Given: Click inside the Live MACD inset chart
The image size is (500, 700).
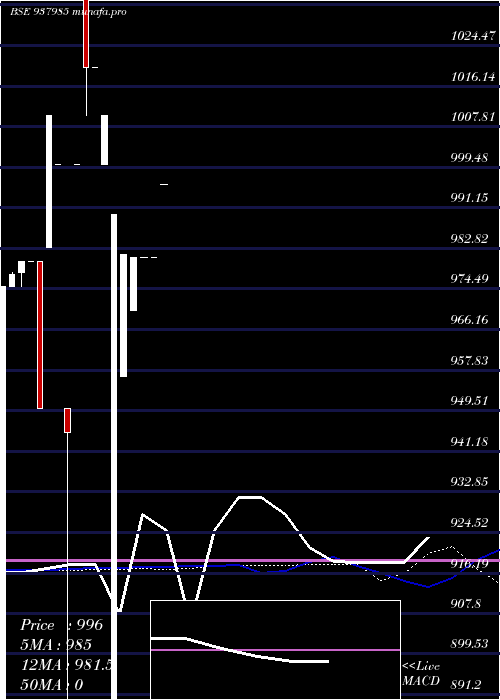Looking at the screenshot, I should click(275, 650).
